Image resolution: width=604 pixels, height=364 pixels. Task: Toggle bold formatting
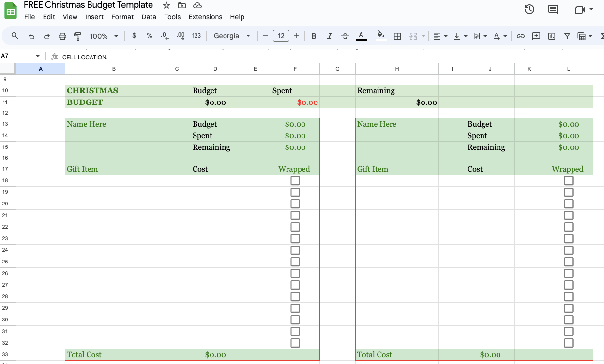tap(314, 36)
